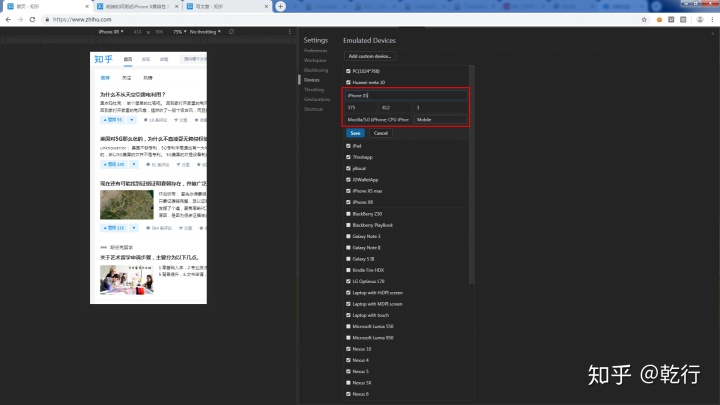Open a new browser tab
The image size is (720, 405).
(280, 6)
